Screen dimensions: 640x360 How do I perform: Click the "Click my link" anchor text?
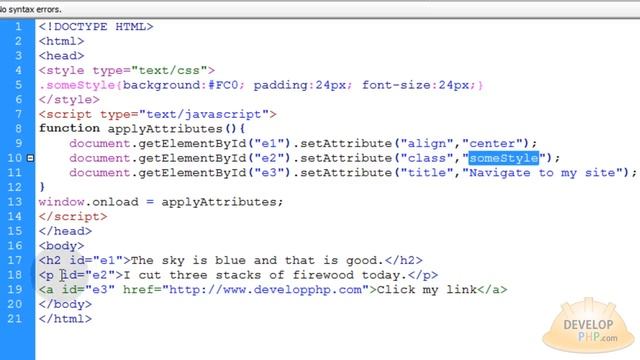pyautogui.click(x=427, y=289)
